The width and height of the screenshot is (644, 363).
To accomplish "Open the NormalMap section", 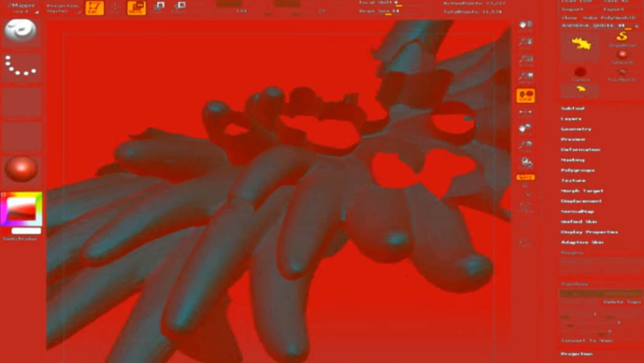I will [578, 211].
